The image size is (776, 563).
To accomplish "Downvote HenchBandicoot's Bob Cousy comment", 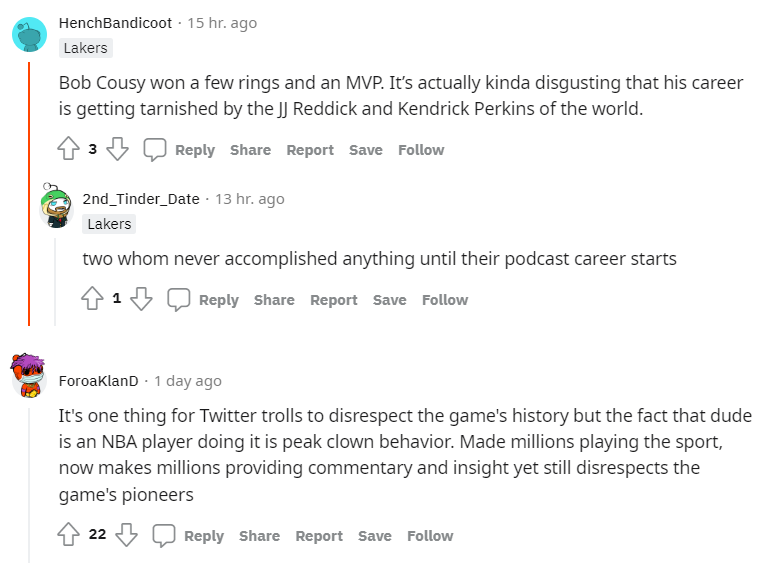I will pos(117,150).
